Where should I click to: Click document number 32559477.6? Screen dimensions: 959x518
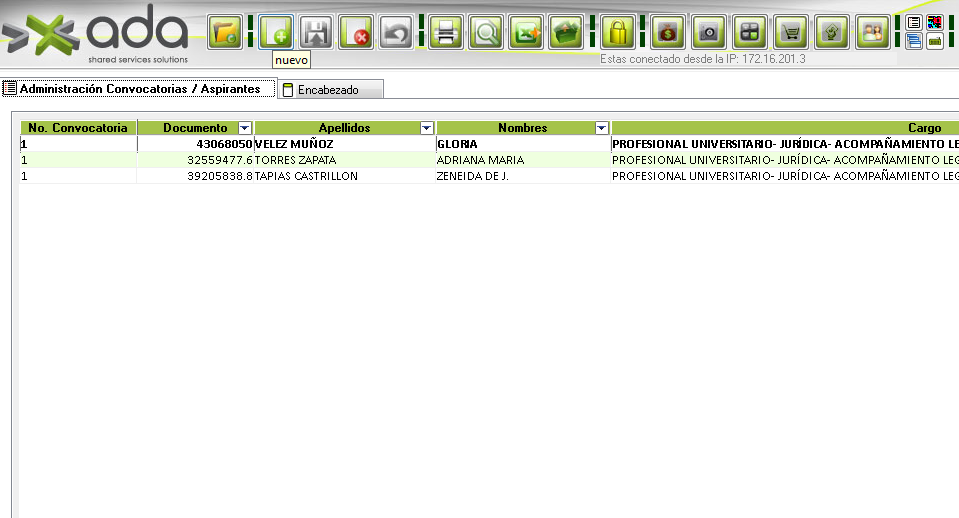point(195,160)
